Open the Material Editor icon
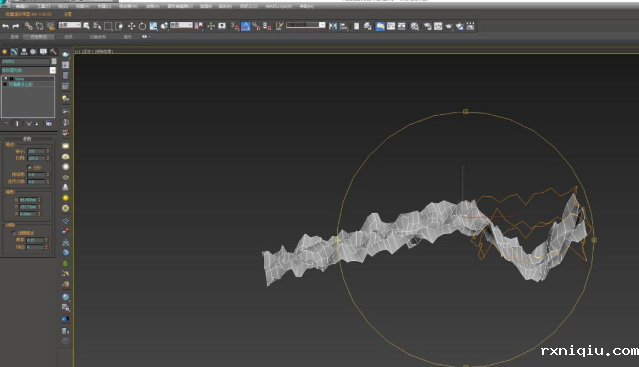The image size is (639, 367). click(x=414, y=26)
